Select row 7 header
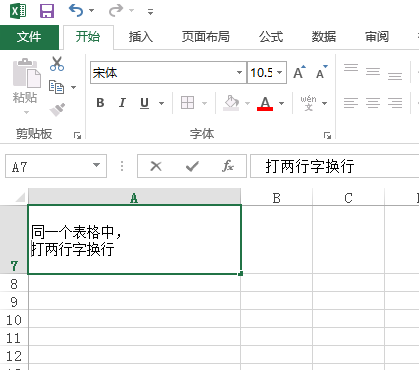The height and width of the screenshot is (370, 419). (x=14, y=240)
